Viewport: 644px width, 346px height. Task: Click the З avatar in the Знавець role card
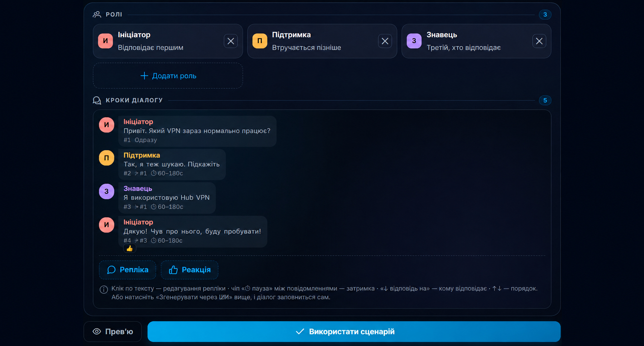click(414, 41)
